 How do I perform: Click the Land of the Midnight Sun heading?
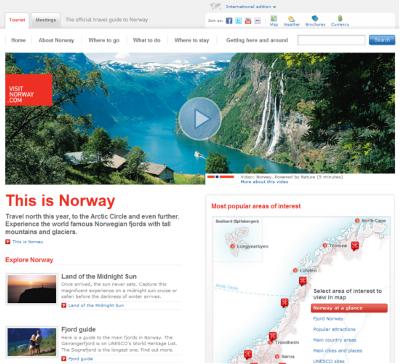[99, 276]
